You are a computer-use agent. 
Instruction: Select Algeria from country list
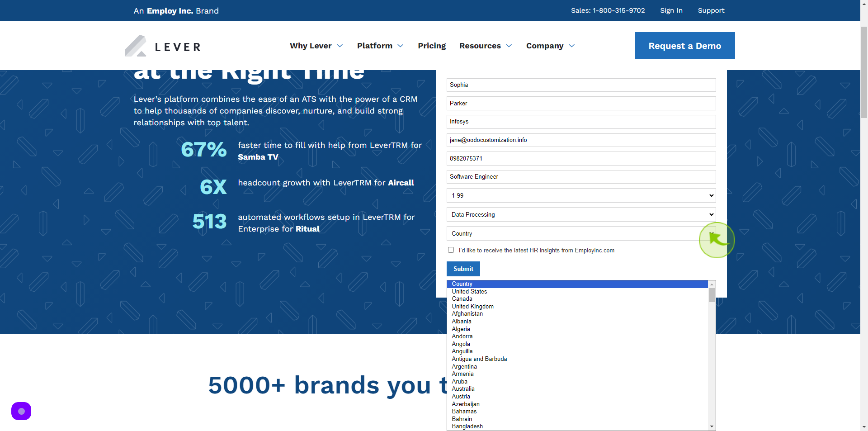point(577,329)
